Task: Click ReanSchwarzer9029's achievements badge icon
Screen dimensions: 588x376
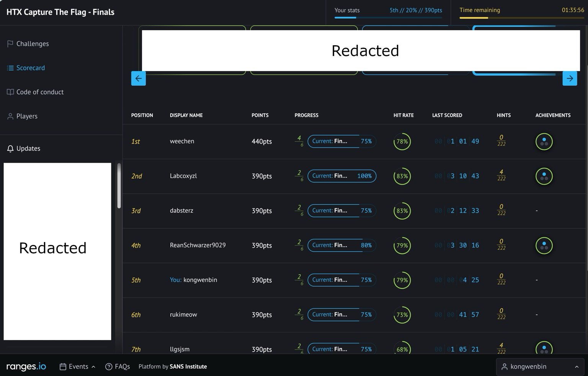Action: [x=544, y=245]
